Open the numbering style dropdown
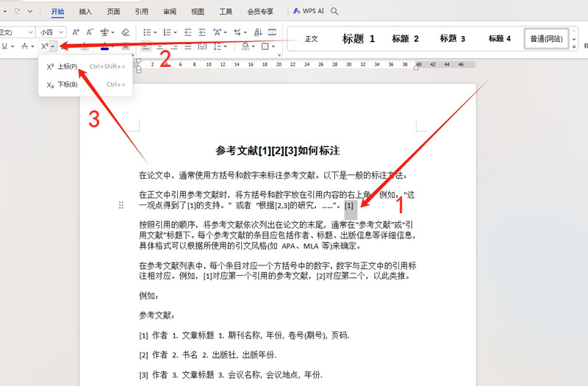Image resolution: width=588 pixels, height=386 pixels. pyautogui.click(x=175, y=33)
